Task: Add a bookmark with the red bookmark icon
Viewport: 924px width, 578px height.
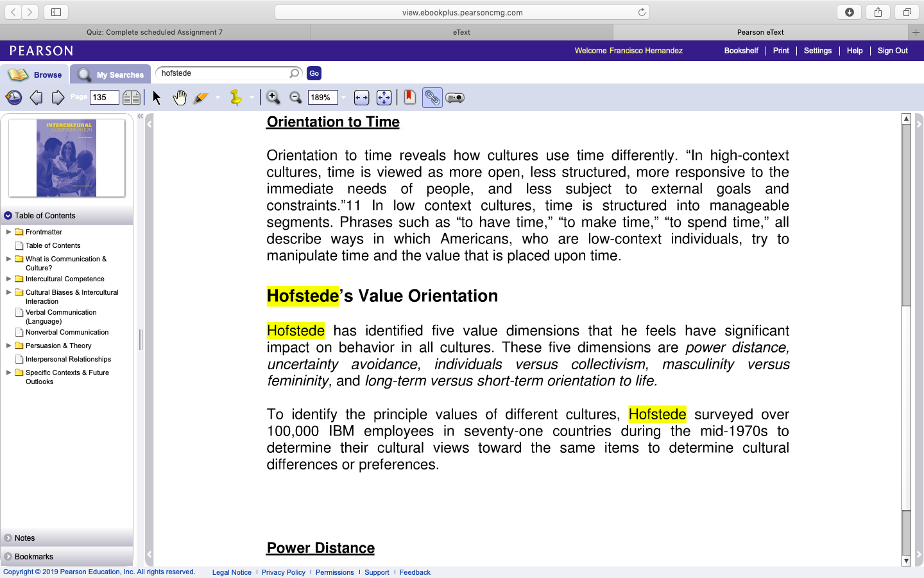Action: pos(409,98)
